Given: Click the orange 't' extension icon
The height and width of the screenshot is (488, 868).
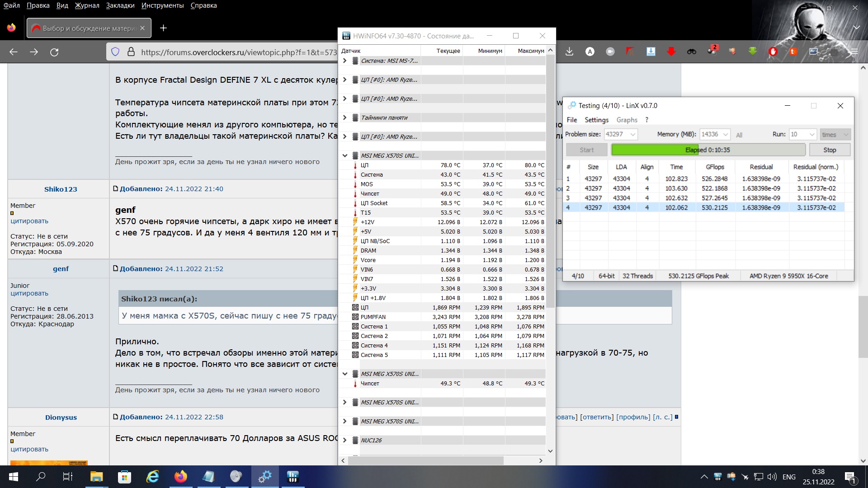Looking at the screenshot, I should click(x=793, y=52).
